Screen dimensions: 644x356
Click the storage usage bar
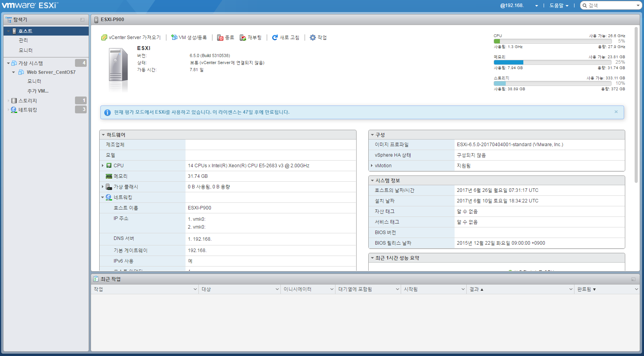click(x=553, y=83)
